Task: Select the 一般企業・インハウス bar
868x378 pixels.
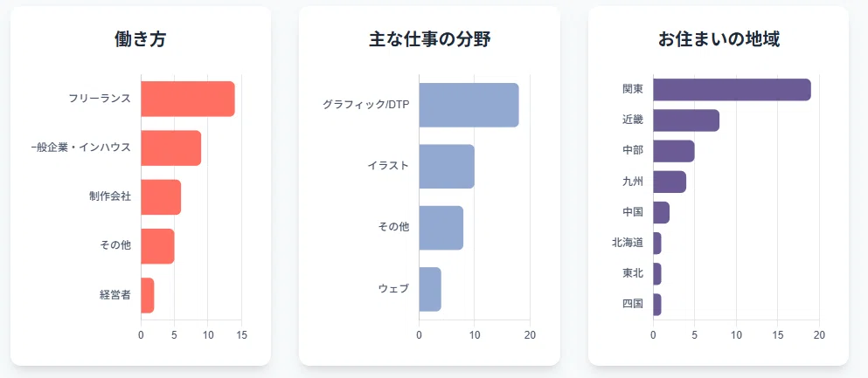Action: [x=171, y=148]
